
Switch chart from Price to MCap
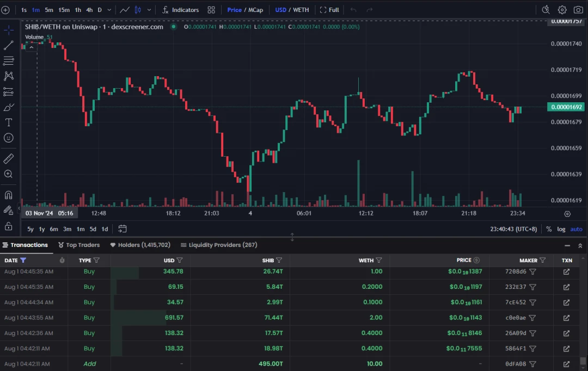(255, 10)
